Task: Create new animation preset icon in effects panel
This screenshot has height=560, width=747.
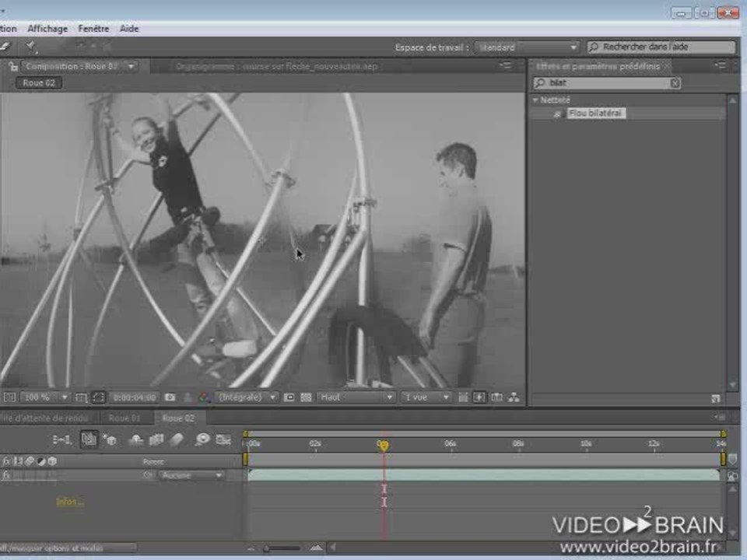Action: 716,398
